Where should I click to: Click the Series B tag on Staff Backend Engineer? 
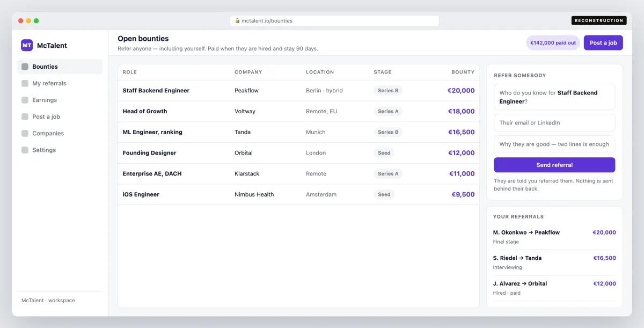[388, 91]
